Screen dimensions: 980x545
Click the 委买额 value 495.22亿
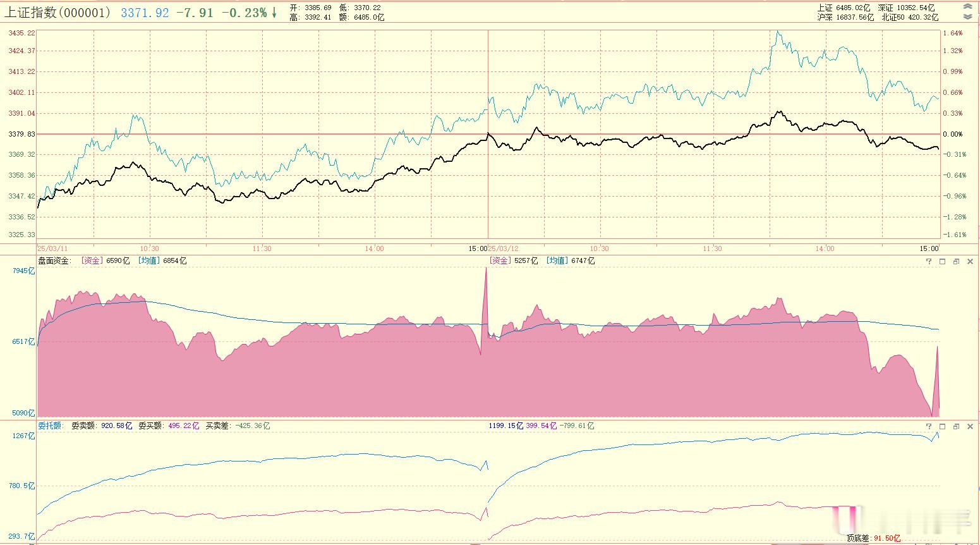point(184,426)
